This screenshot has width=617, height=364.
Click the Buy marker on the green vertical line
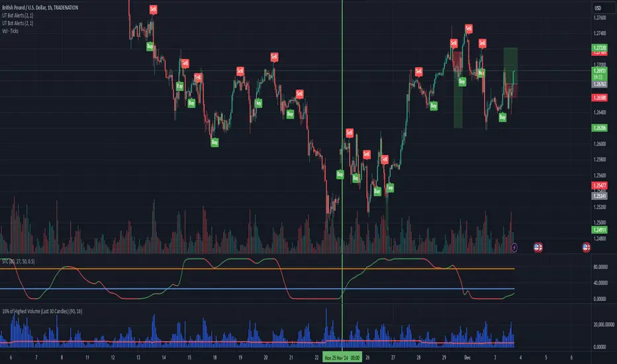click(x=340, y=174)
